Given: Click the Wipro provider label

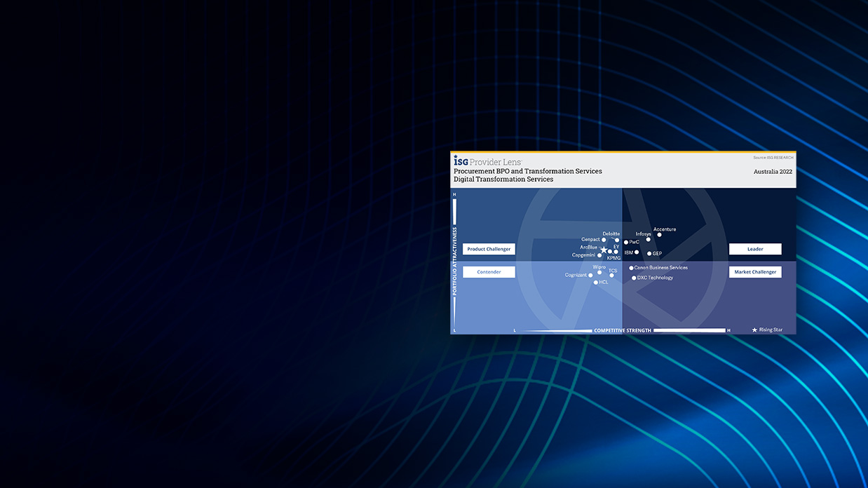Looking at the screenshot, I should (599, 267).
